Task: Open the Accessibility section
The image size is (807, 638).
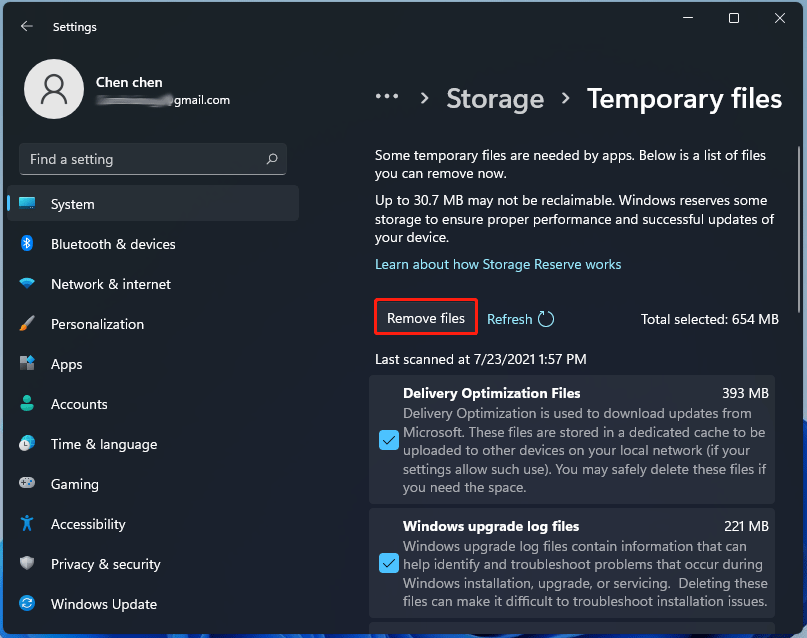Action: pos(88,524)
